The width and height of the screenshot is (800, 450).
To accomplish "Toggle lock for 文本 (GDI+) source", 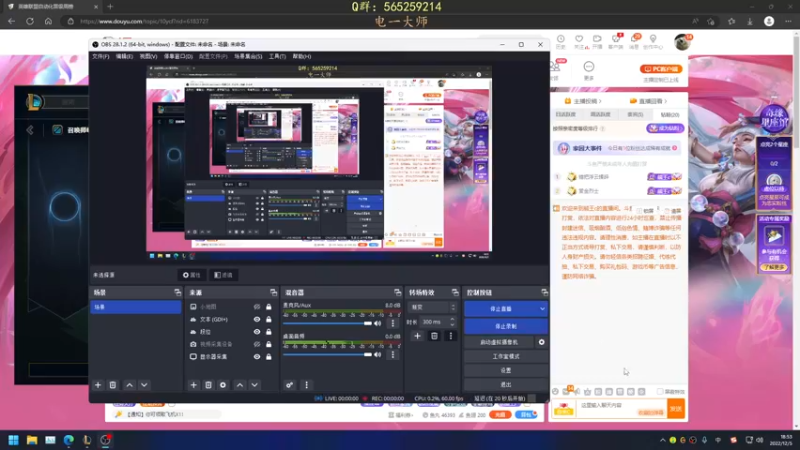I will (x=268, y=319).
